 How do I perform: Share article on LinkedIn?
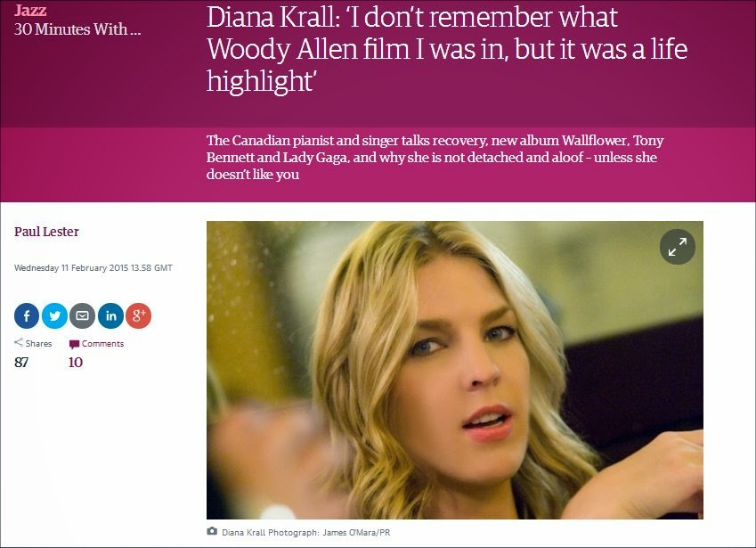(x=110, y=316)
